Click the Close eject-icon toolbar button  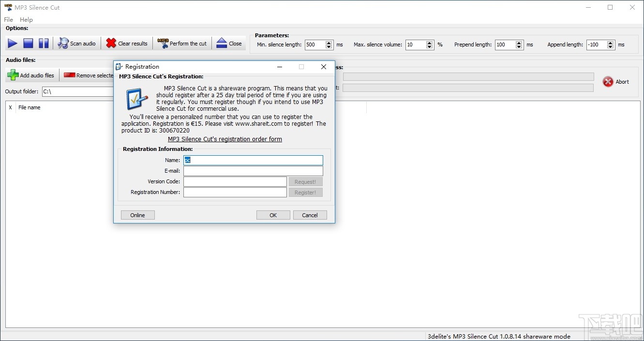point(229,44)
